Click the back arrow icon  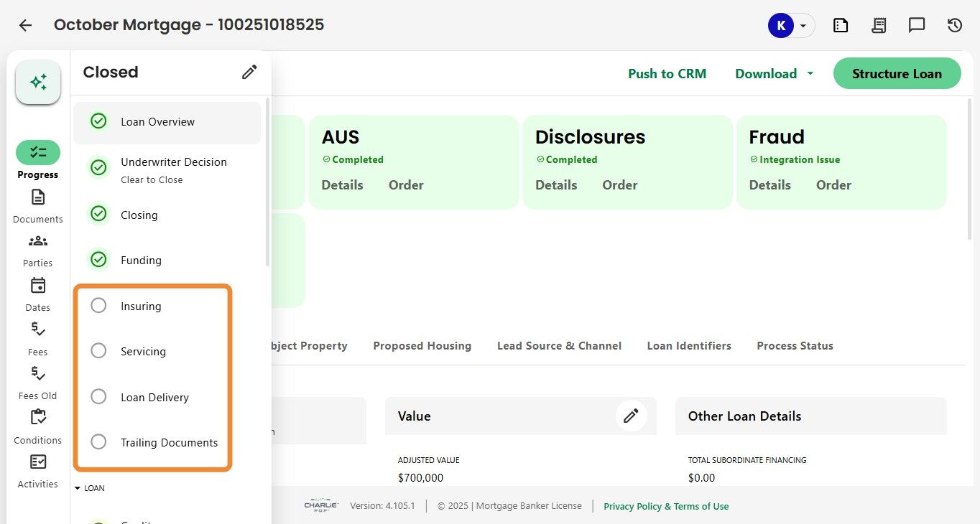(x=25, y=25)
